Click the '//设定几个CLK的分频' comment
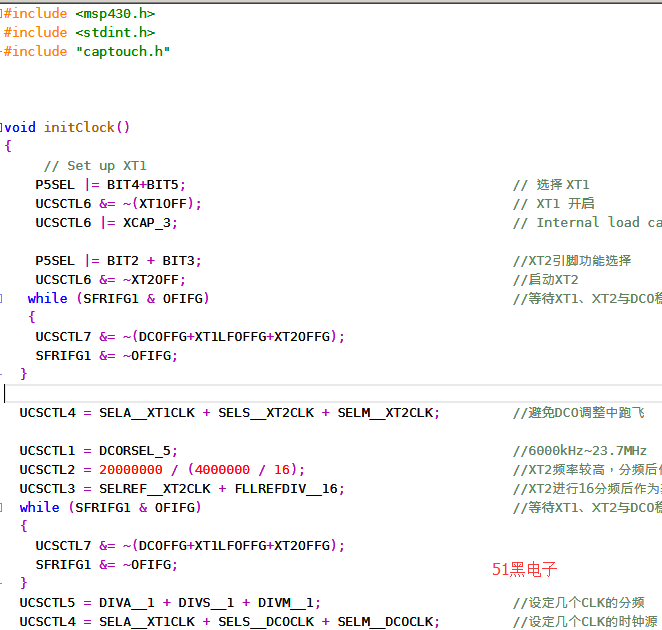 (579, 603)
